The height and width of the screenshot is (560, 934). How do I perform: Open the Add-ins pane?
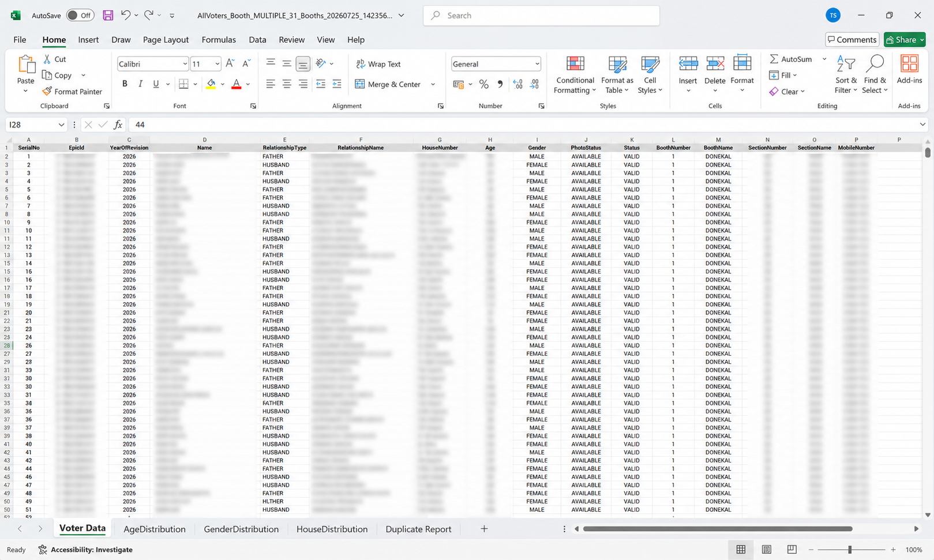[909, 70]
